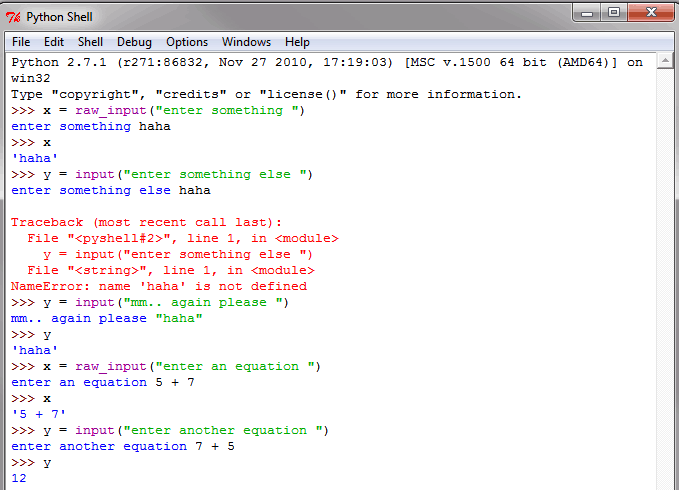Open the Help menu

tap(297, 42)
